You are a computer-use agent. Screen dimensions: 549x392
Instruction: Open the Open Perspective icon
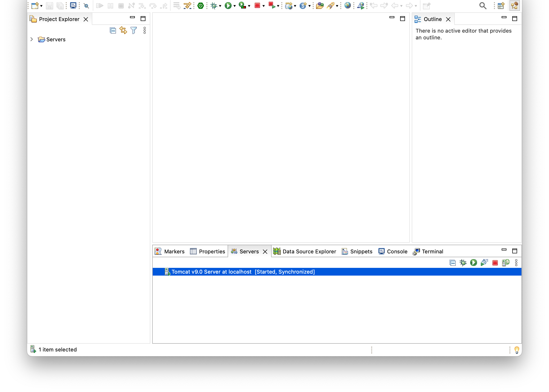click(501, 6)
